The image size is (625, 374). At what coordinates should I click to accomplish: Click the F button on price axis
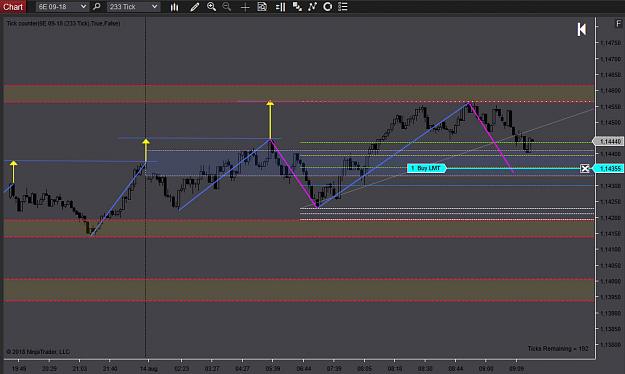[x=619, y=24]
